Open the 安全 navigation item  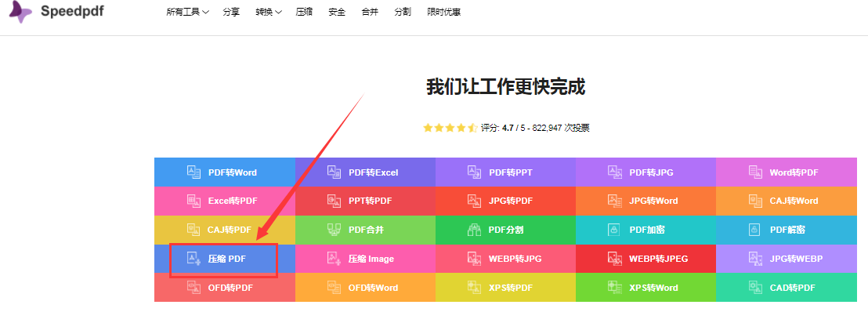tap(337, 12)
